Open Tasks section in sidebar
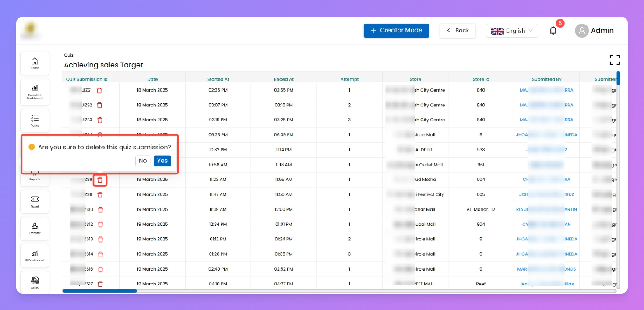The width and height of the screenshot is (644, 310). coord(35,120)
